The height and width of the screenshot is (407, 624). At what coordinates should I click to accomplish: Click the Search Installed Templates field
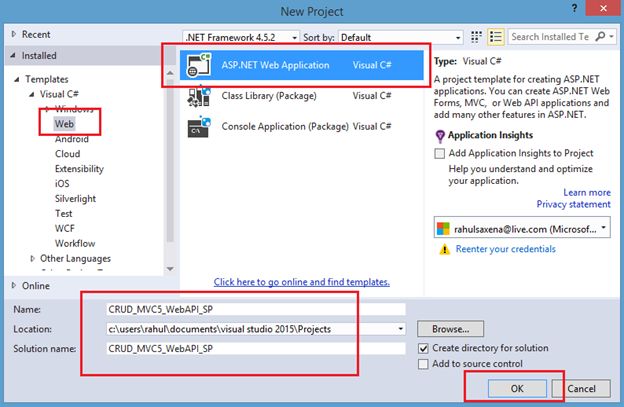551,37
